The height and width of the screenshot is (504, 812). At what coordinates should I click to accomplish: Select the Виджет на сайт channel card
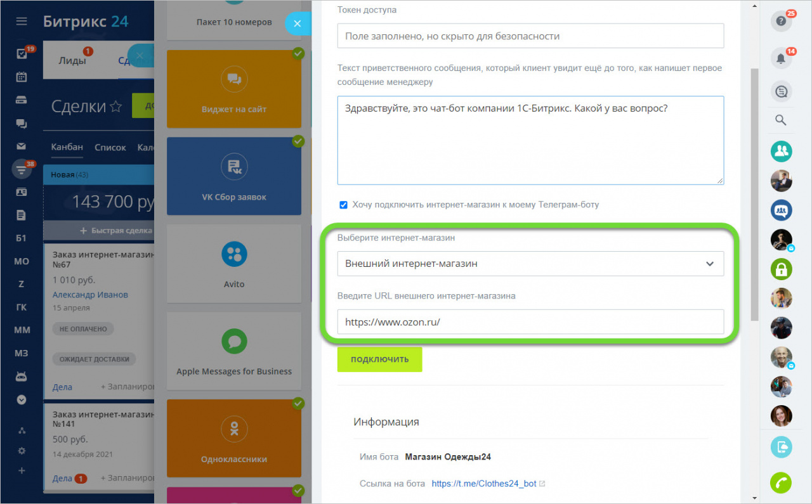(234, 89)
